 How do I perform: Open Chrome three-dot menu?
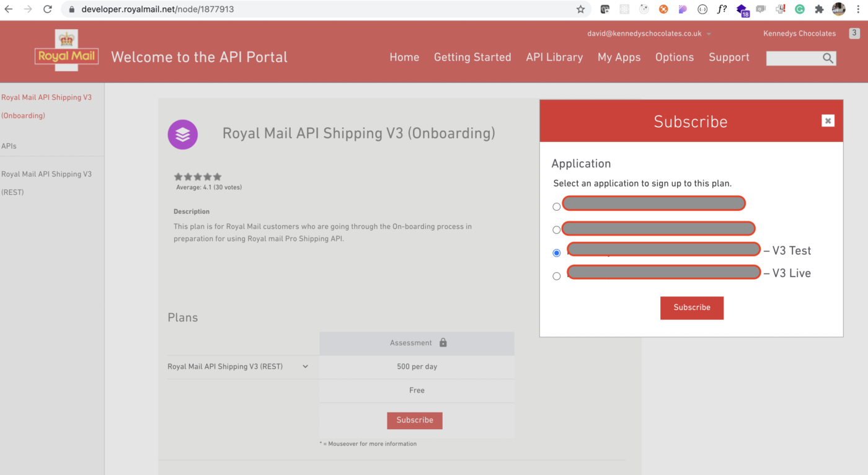[x=859, y=9]
